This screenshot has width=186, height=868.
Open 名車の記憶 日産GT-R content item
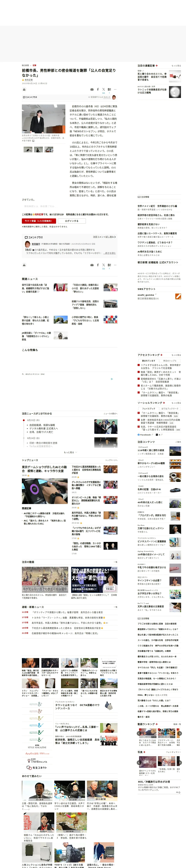[149, 489]
